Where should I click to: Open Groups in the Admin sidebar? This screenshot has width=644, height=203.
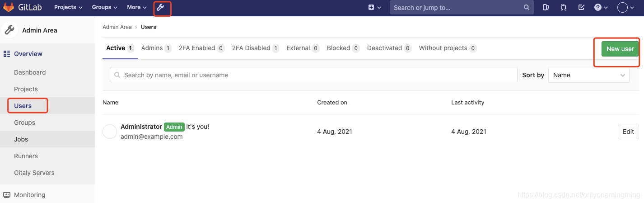tap(24, 123)
